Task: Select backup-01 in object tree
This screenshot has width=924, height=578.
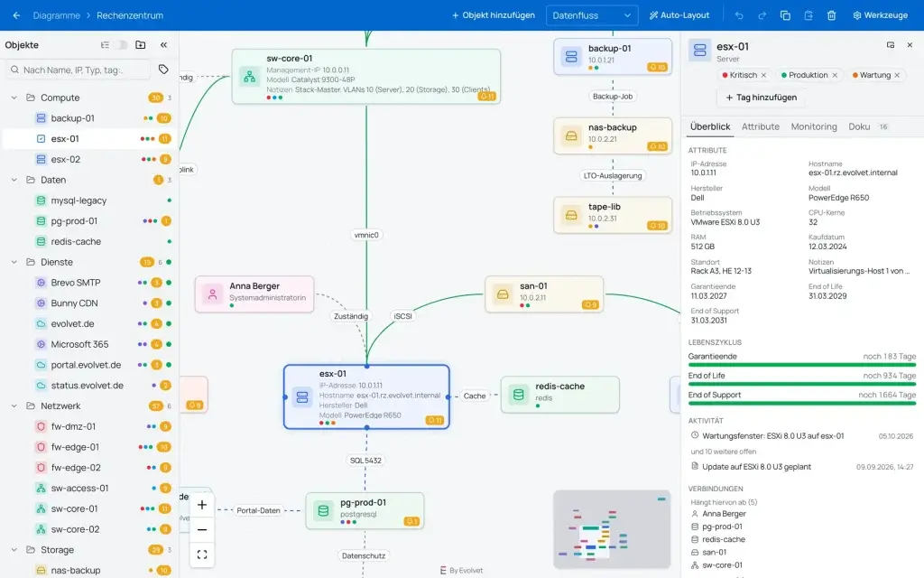Action: (x=88, y=118)
